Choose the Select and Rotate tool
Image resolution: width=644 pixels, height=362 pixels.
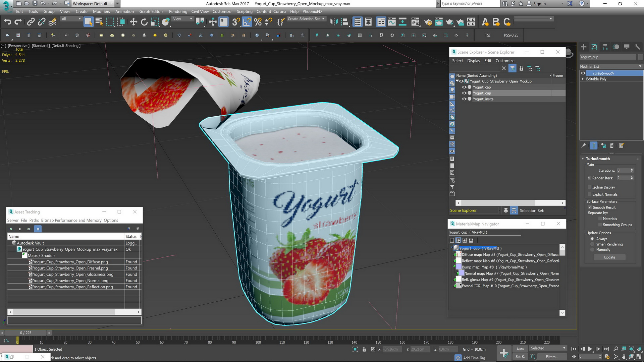pos(144,22)
